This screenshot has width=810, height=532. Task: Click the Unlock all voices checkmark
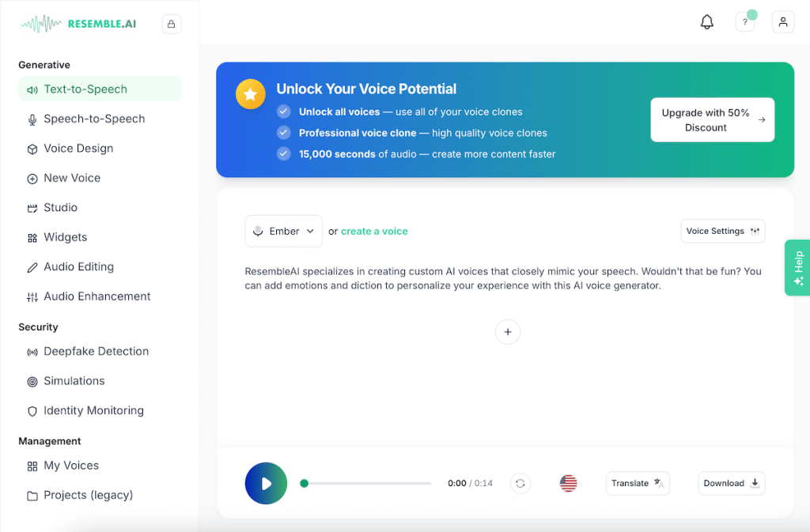click(x=284, y=111)
